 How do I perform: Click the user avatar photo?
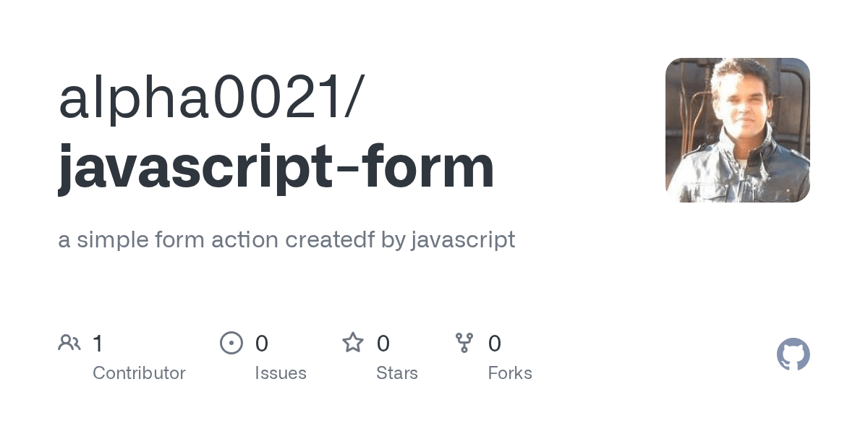[x=737, y=130]
